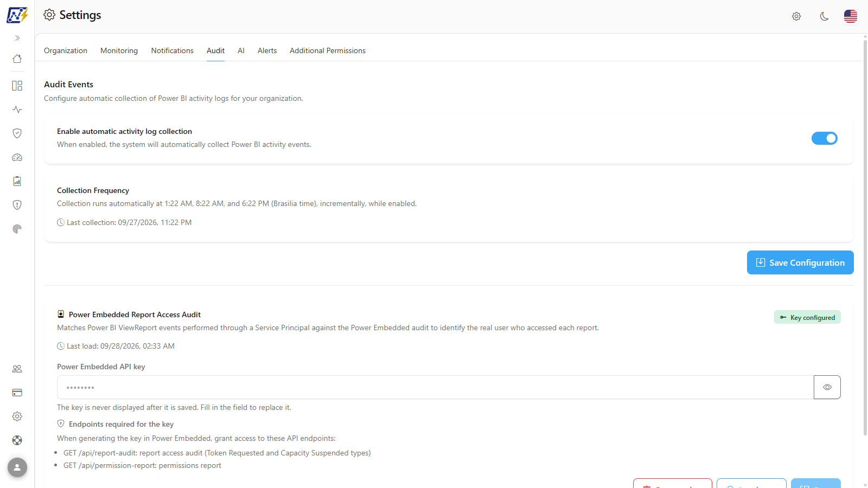
Task: Open the help lifebuoy sidebar icon
Action: pos(17,440)
